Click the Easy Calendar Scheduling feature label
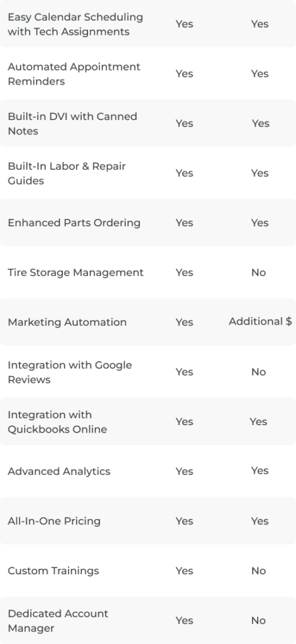Image resolution: width=296 pixels, height=644 pixels. coord(75,25)
